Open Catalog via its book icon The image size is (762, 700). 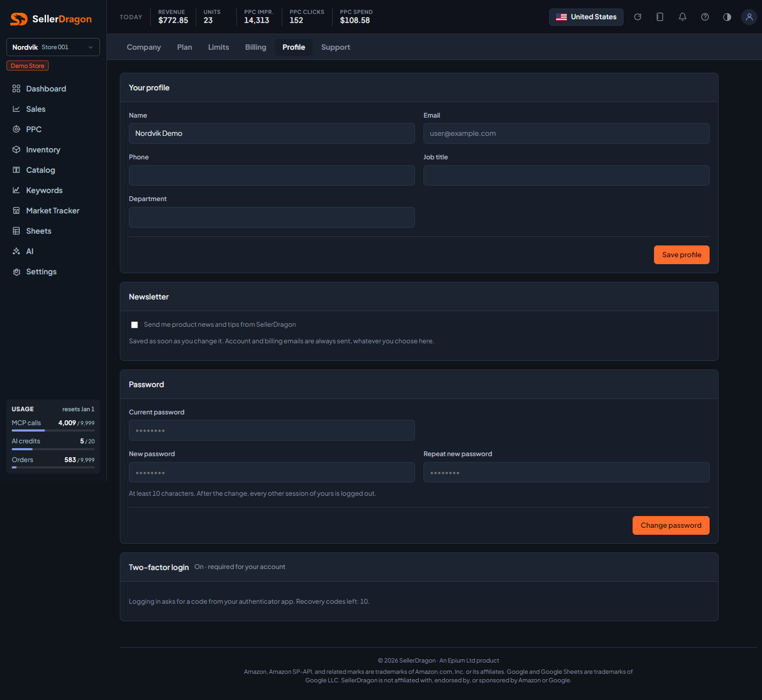[x=17, y=170]
